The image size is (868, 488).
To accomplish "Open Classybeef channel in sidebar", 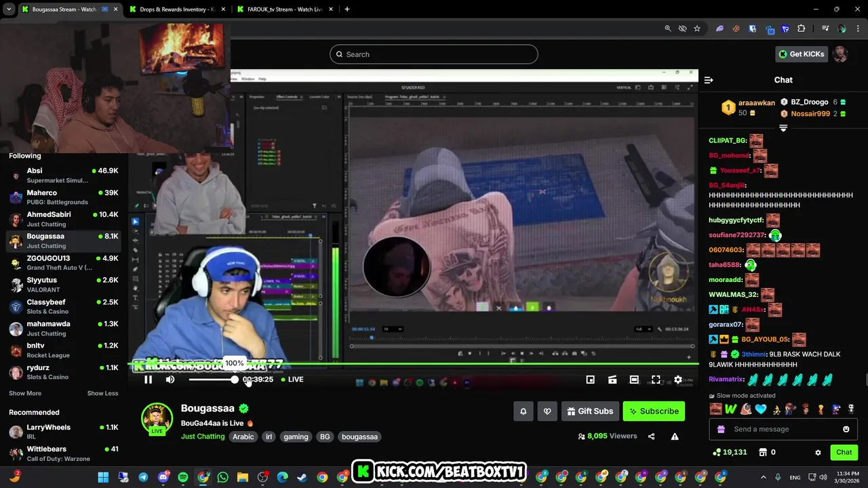I will pos(64,306).
